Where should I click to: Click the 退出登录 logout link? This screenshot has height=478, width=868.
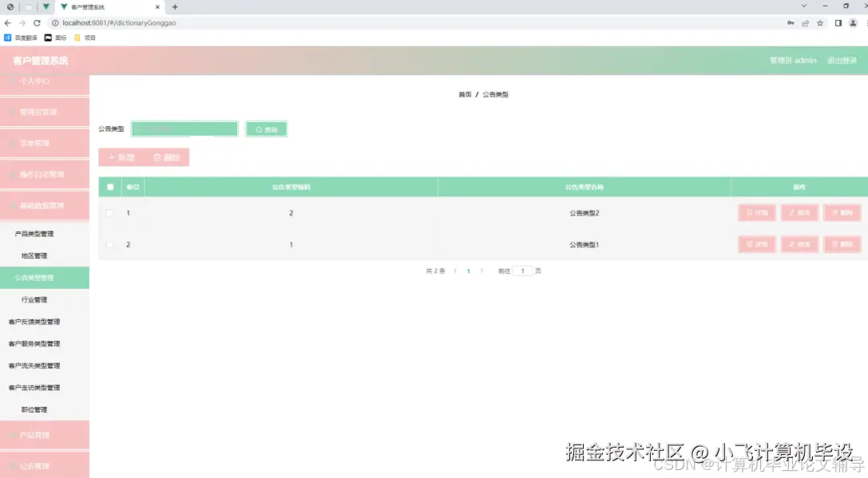(842, 61)
